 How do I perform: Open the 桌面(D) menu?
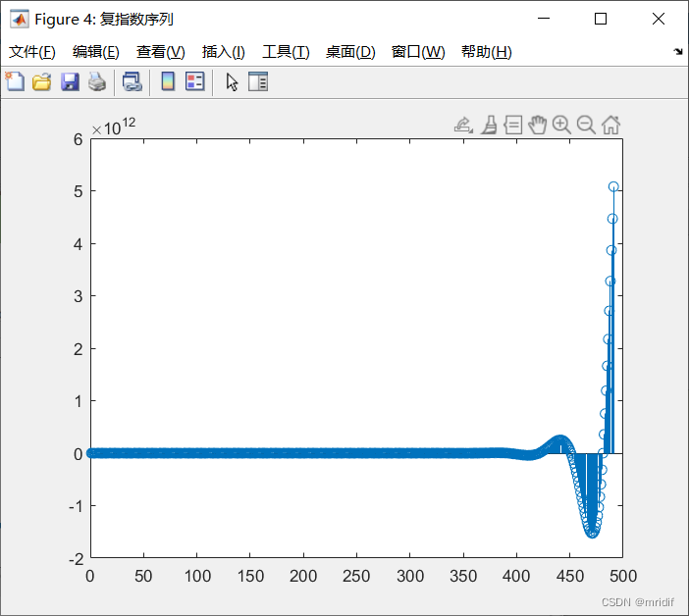[x=350, y=52]
